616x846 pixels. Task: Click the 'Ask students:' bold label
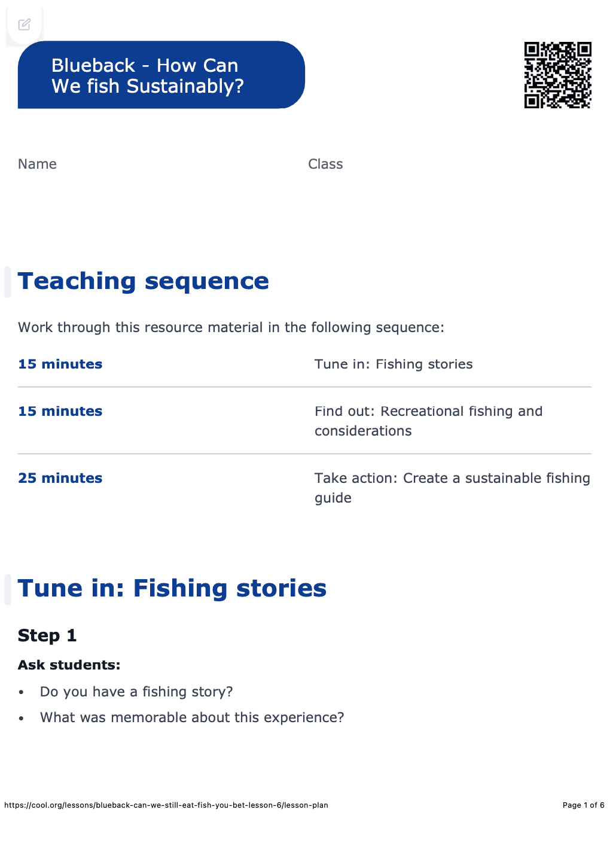tap(69, 665)
